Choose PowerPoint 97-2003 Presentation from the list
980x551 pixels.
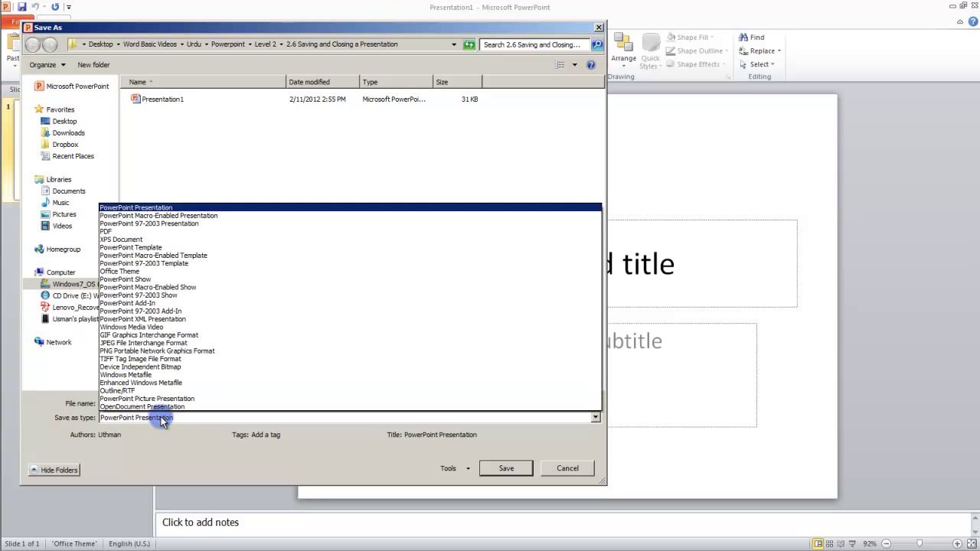coord(350,223)
